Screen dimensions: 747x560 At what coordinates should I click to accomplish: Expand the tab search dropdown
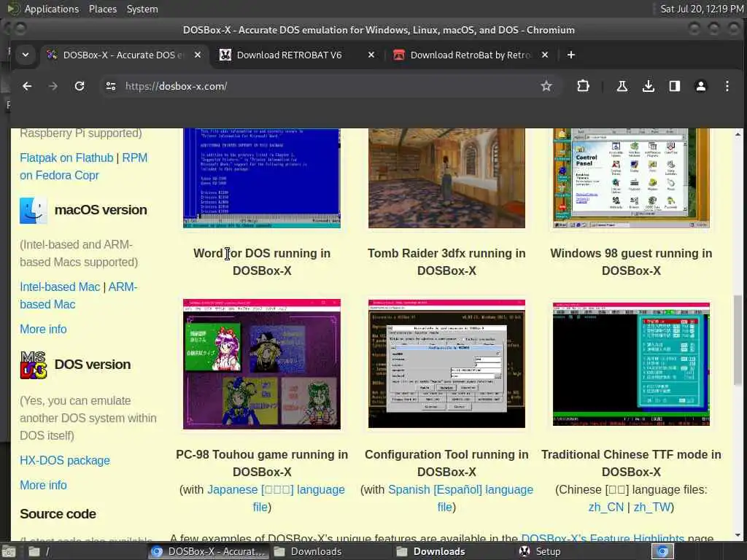pos(26,55)
